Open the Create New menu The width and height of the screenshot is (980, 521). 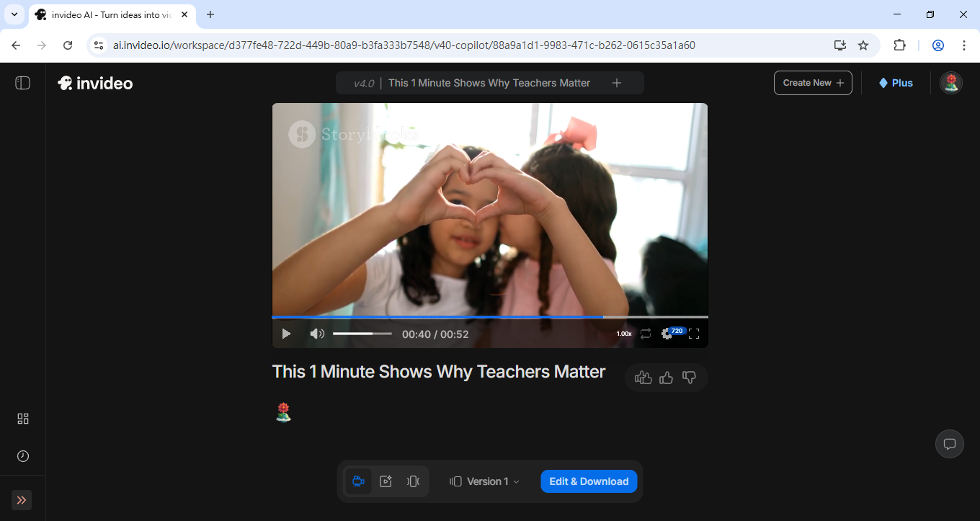point(813,82)
